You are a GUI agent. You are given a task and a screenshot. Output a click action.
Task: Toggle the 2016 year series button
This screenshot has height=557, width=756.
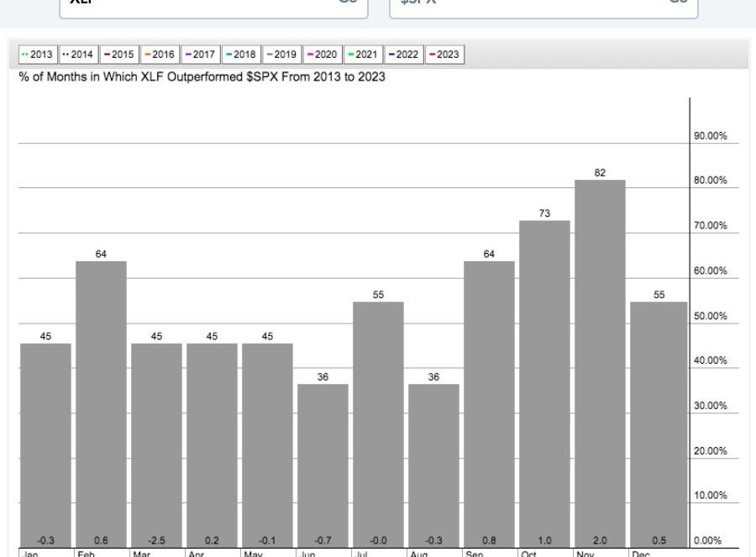click(x=160, y=55)
